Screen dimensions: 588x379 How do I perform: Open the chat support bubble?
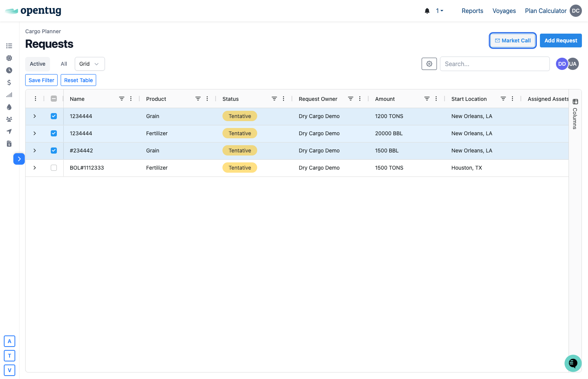(x=573, y=363)
